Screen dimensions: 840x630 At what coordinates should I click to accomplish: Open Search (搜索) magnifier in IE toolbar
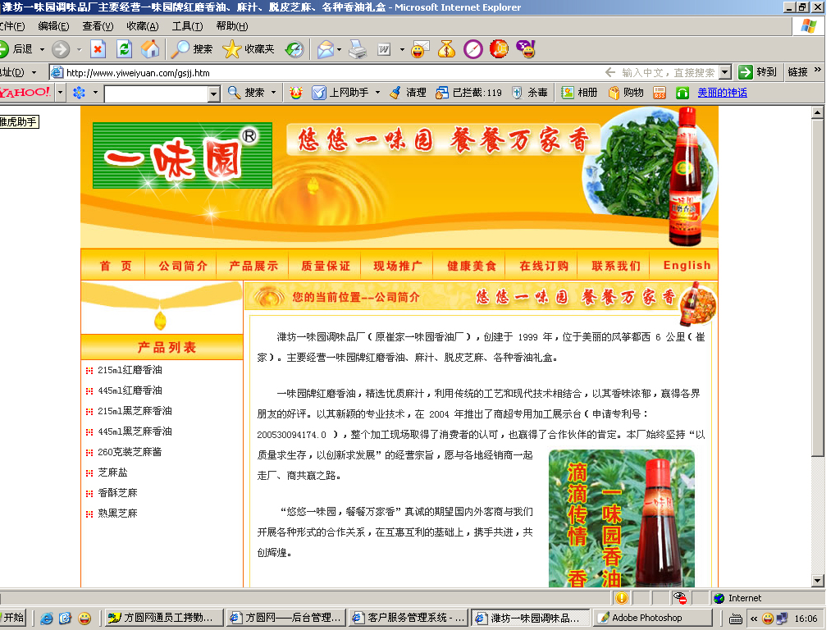[180, 49]
